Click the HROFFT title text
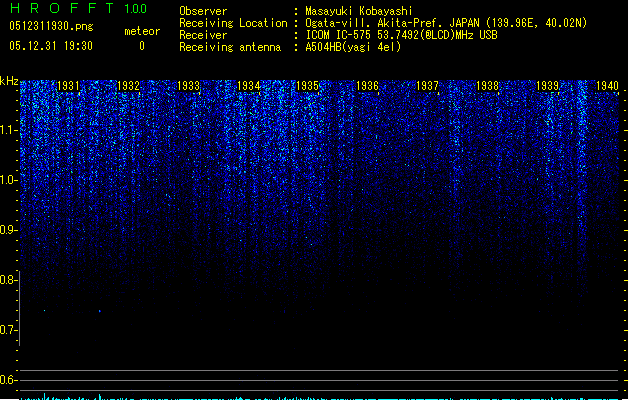 pos(62,8)
